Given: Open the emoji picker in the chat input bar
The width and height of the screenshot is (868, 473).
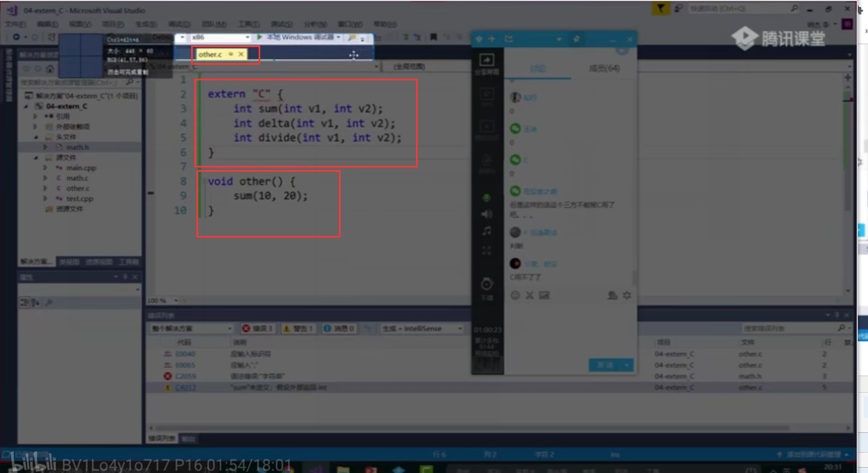Looking at the screenshot, I should click(x=515, y=295).
